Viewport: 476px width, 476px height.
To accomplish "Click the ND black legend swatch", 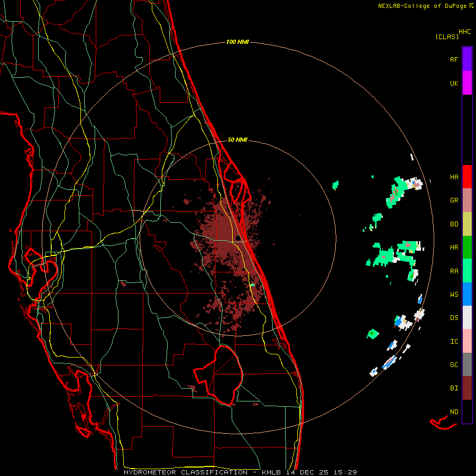I will pos(467,411).
